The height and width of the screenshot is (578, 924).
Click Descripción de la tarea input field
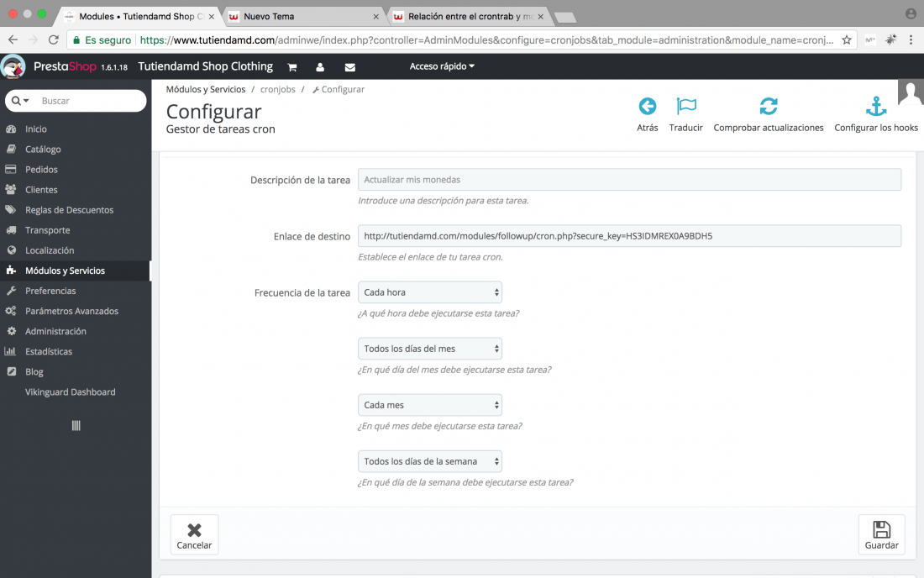coord(629,180)
